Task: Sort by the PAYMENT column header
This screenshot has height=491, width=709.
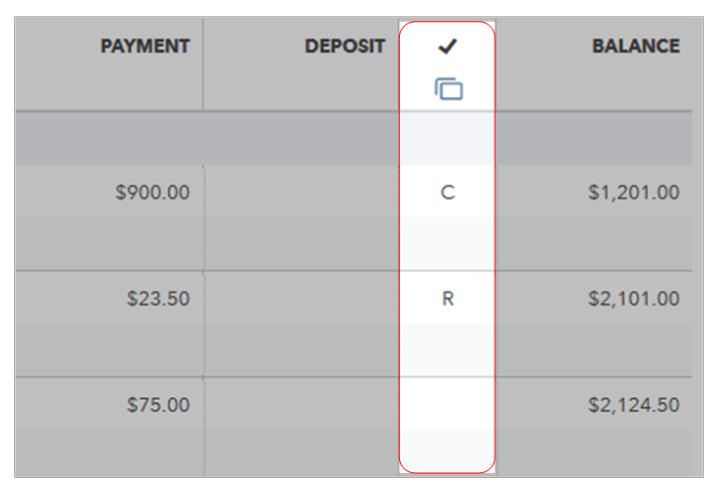Action: (x=146, y=47)
